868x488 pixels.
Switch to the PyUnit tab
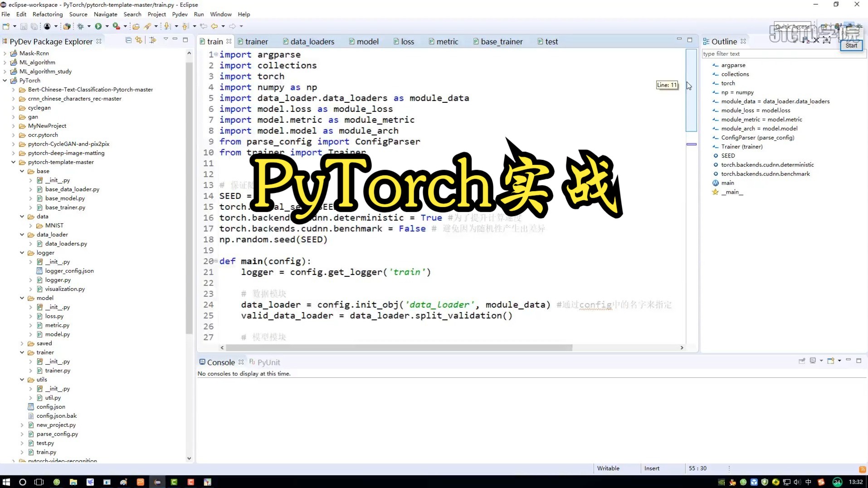(x=264, y=362)
